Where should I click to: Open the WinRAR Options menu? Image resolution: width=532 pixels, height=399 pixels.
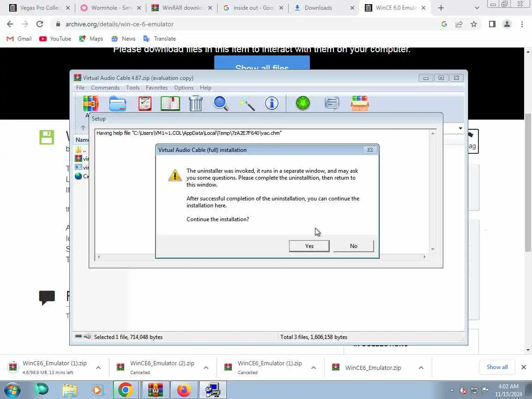tap(183, 88)
